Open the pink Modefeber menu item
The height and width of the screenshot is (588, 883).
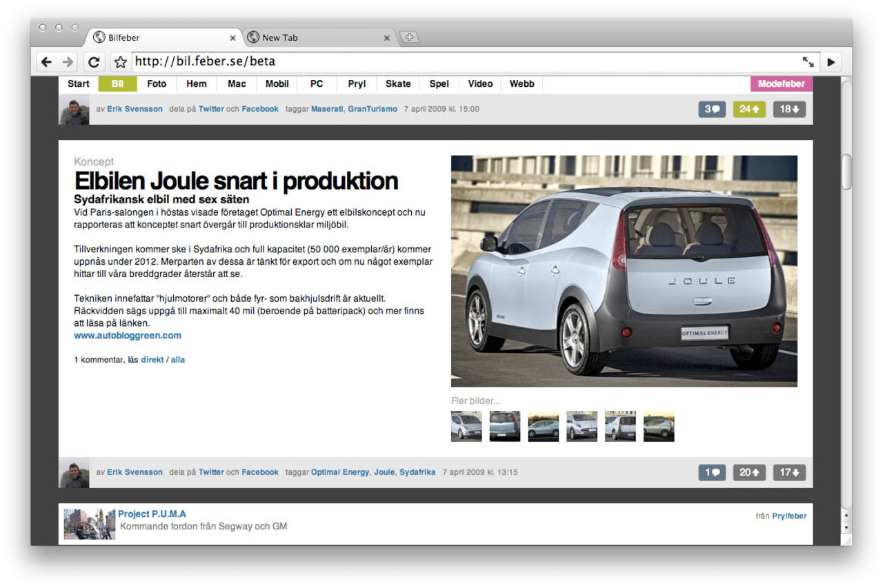(782, 83)
